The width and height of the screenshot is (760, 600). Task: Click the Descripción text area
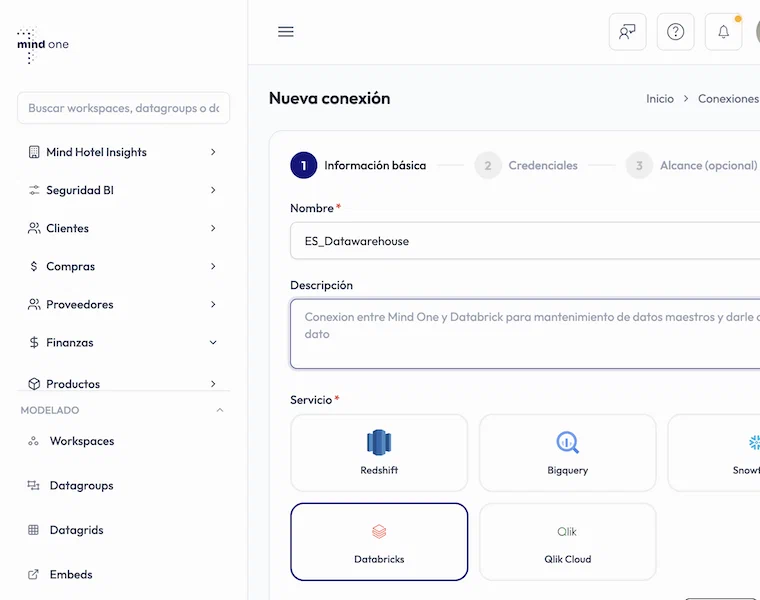coord(525,334)
